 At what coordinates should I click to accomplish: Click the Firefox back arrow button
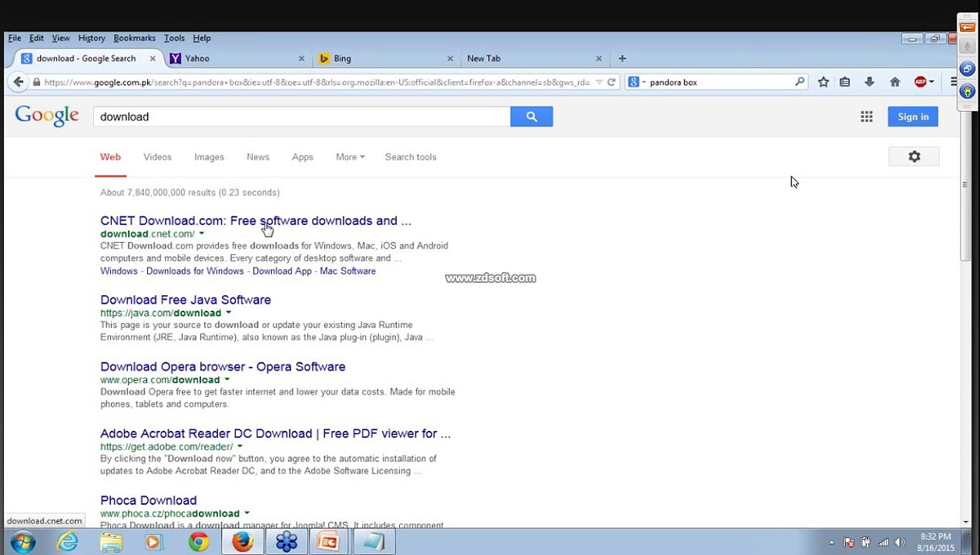pyautogui.click(x=18, y=82)
